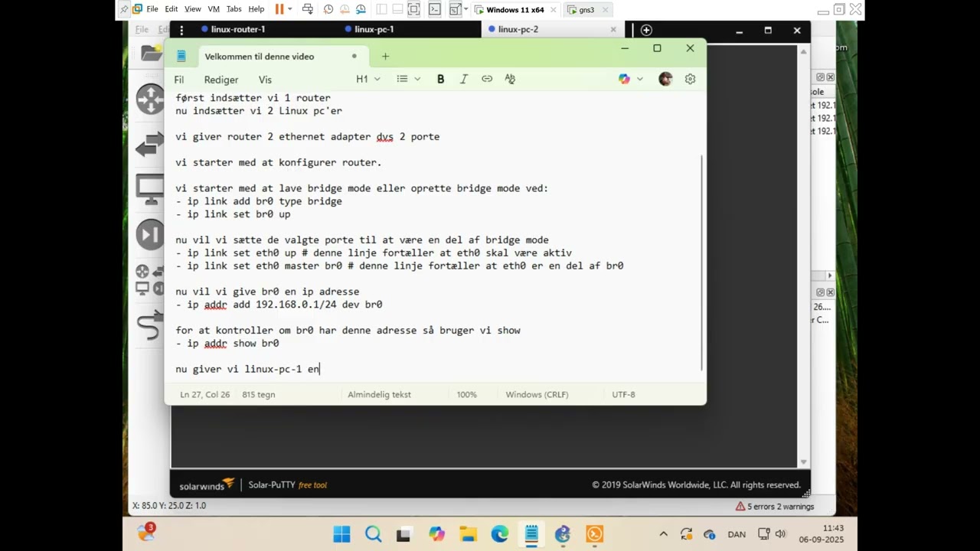Clear formatting with the Notepad toolbar icon

(510, 79)
